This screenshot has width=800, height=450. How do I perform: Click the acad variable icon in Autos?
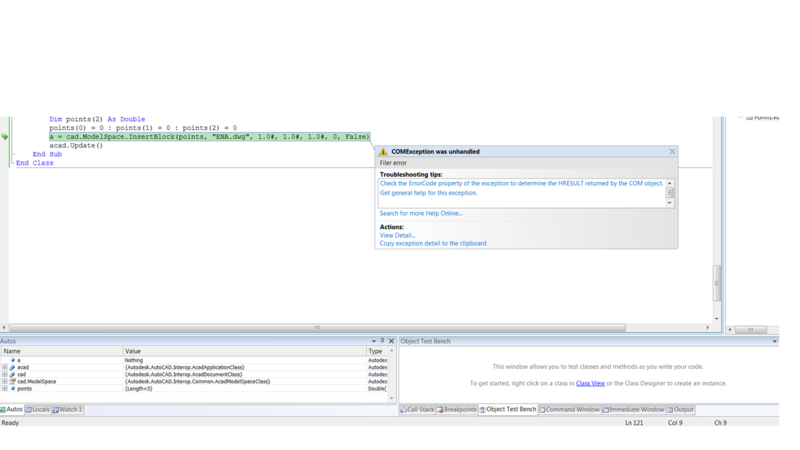12,367
